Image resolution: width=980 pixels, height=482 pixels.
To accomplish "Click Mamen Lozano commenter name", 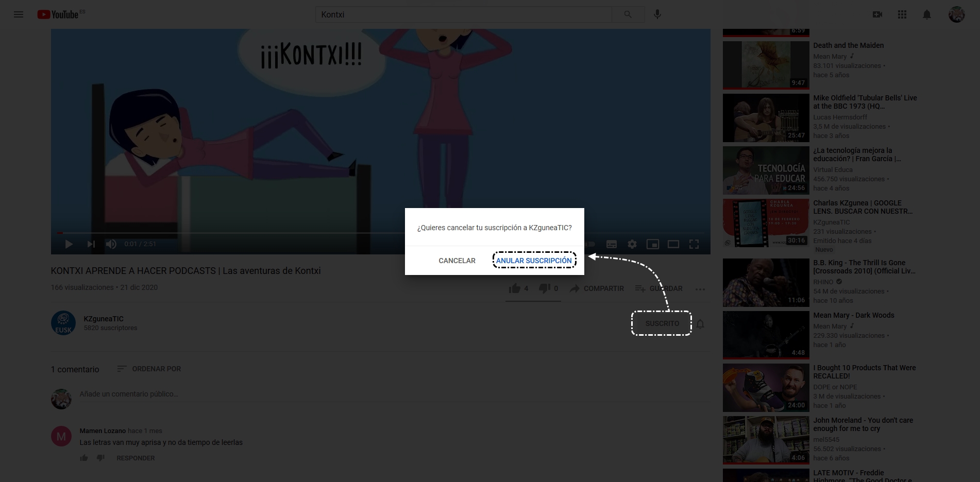I will coord(103,431).
